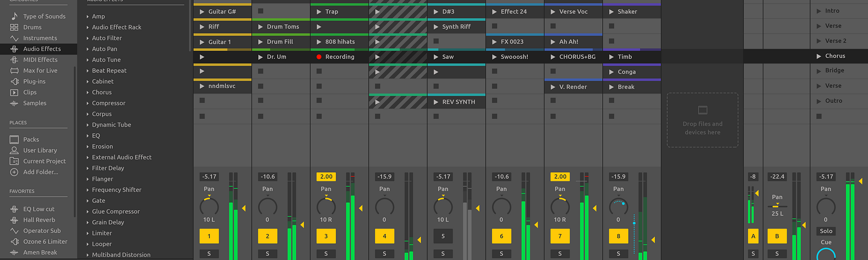Launch the Bridge scene
The width and height of the screenshot is (868, 260).
tap(819, 70)
